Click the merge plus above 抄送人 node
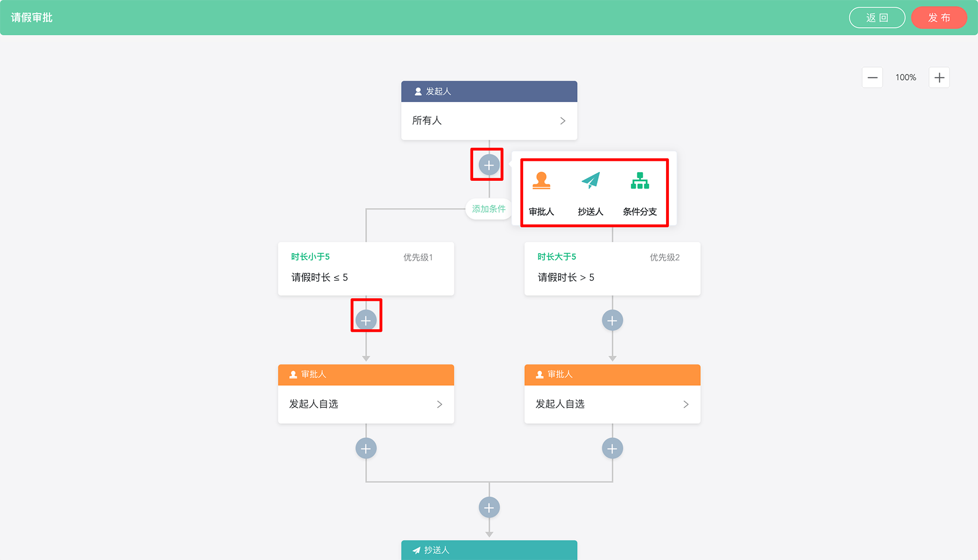Viewport: 978px width, 560px height. (x=489, y=508)
